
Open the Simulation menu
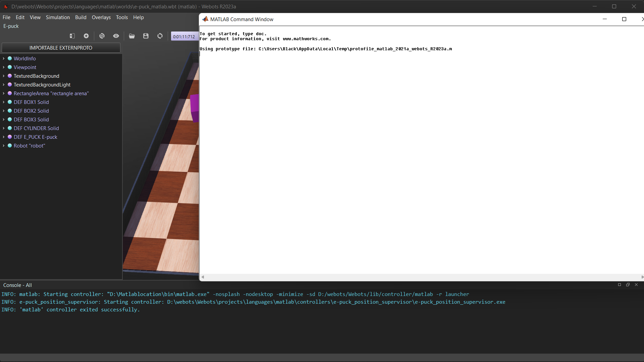click(58, 17)
